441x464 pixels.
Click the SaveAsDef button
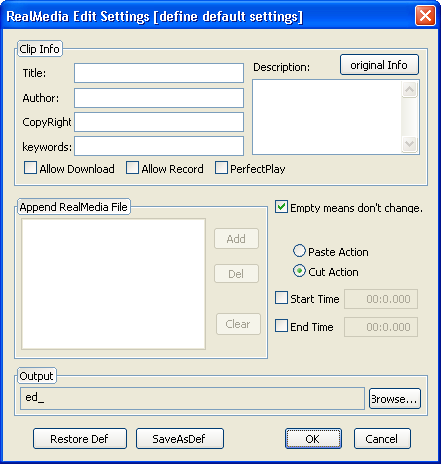pyautogui.click(x=180, y=439)
